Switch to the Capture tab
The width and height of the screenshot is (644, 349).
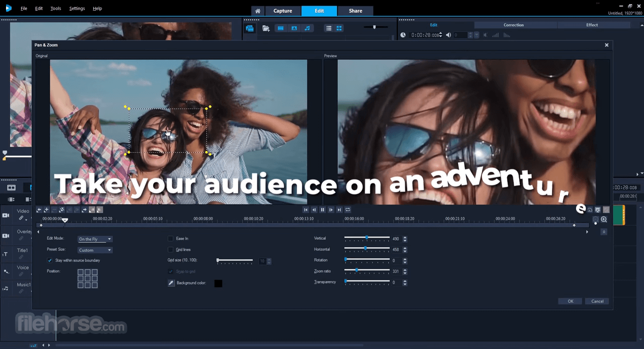tap(283, 11)
